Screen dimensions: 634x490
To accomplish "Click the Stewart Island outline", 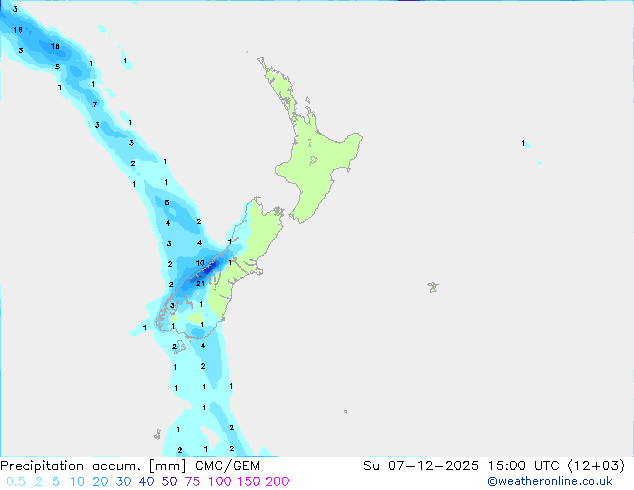I will pos(179,347).
